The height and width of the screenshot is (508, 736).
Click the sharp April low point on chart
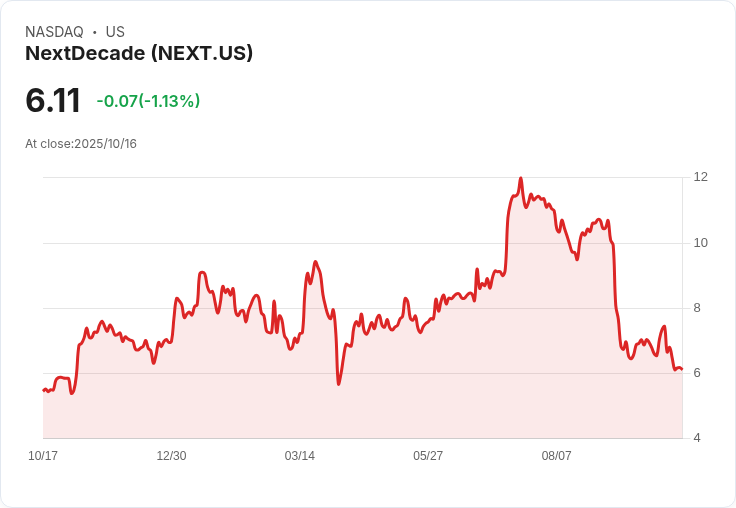coord(338,384)
